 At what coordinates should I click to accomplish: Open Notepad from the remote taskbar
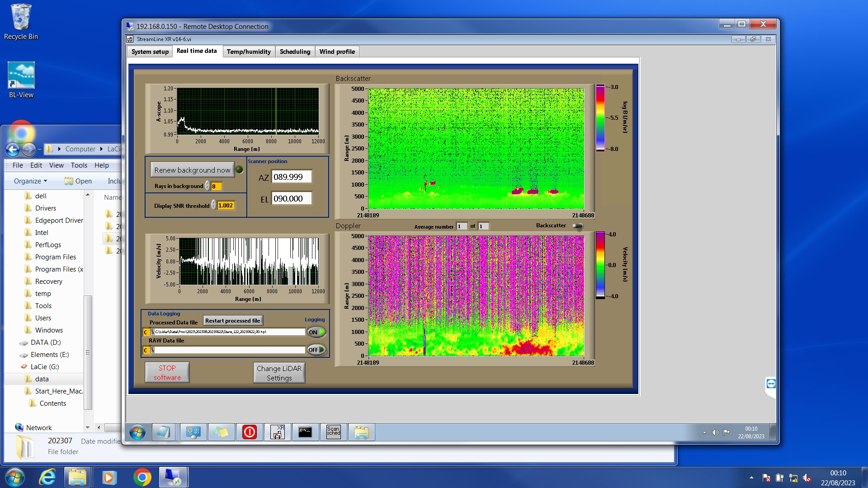pos(163,432)
